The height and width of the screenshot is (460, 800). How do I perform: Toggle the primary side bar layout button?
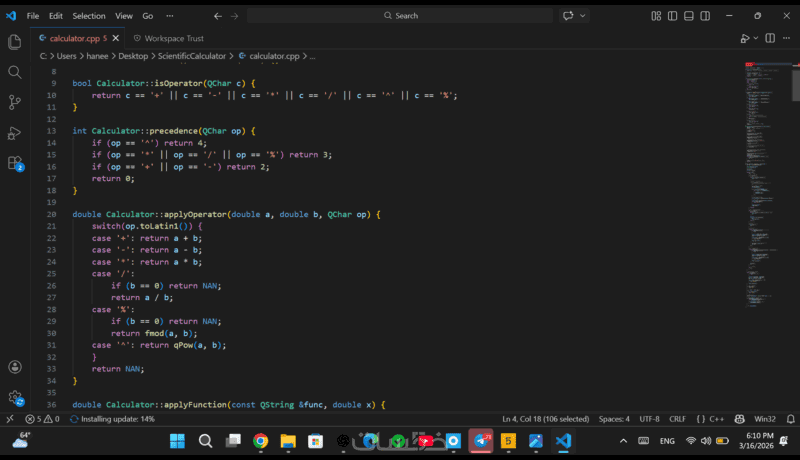coord(672,16)
